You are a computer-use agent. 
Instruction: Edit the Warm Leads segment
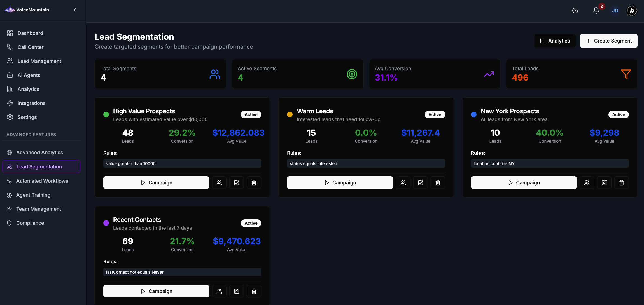pos(420,183)
